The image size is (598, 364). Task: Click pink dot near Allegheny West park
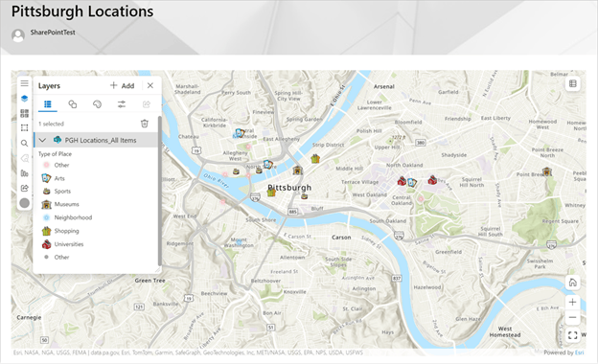pos(248,146)
